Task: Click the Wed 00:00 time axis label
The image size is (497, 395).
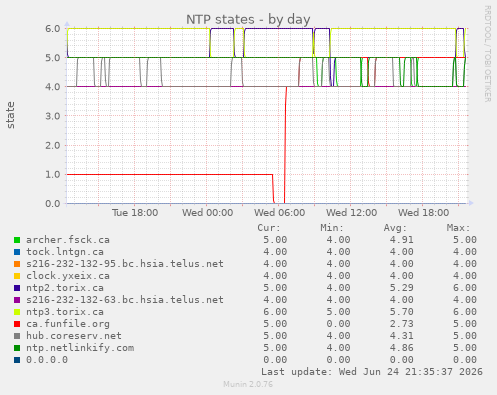Action: pos(207,213)
